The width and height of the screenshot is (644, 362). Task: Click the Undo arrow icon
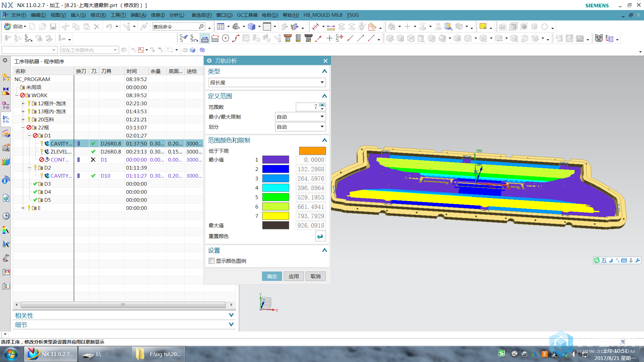click(109, 26)
